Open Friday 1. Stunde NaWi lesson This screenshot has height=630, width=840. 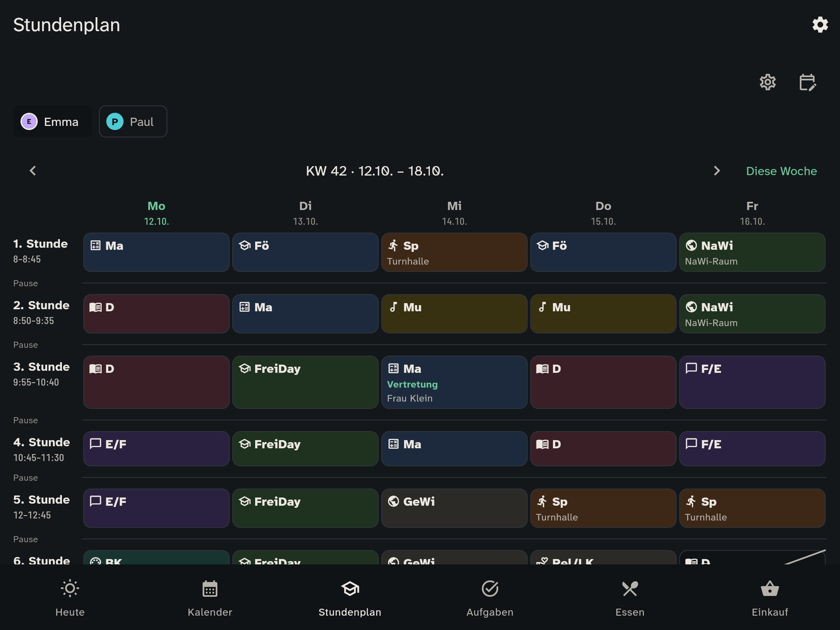pyautogui.click(x=752, y=252)
